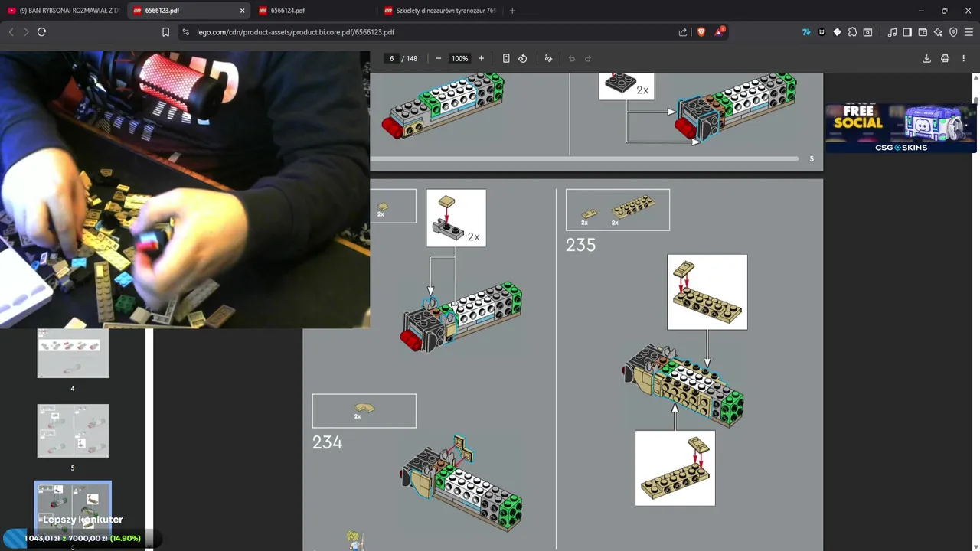Zoom out the PDF with minus button

(438, 58)
